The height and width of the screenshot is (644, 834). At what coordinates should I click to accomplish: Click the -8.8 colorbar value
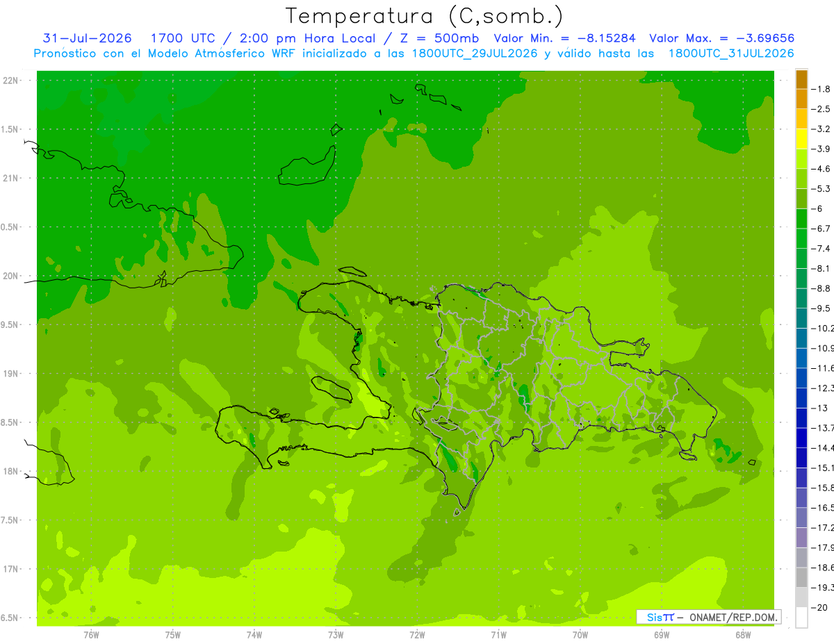coord(821,288)
